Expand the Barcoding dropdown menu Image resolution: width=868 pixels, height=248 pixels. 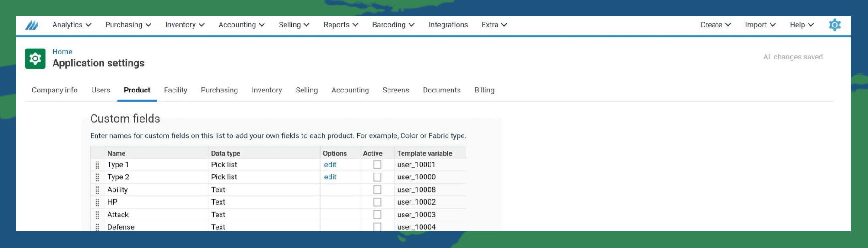(394, 25)
